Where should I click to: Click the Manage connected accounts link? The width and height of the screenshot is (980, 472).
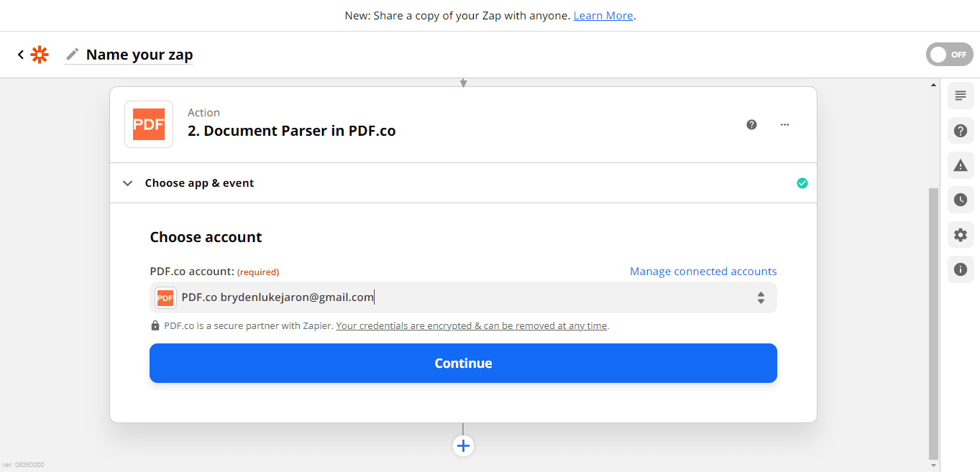[702, 272]
